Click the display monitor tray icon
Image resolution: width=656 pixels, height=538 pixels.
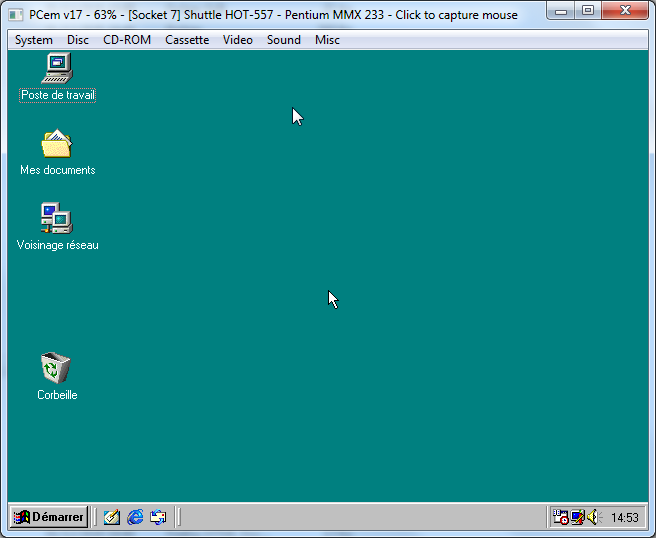pyautogui.click(x=577, y=517)
